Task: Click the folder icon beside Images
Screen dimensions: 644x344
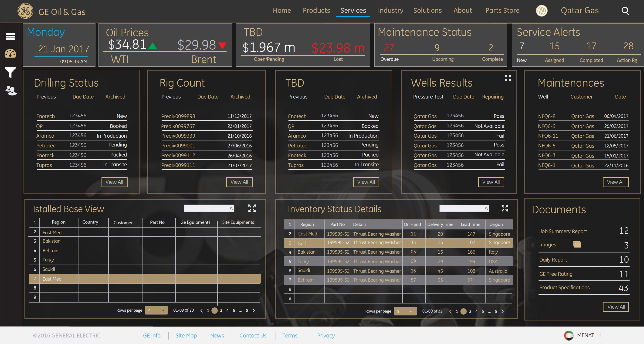Action: click(577, 244)
